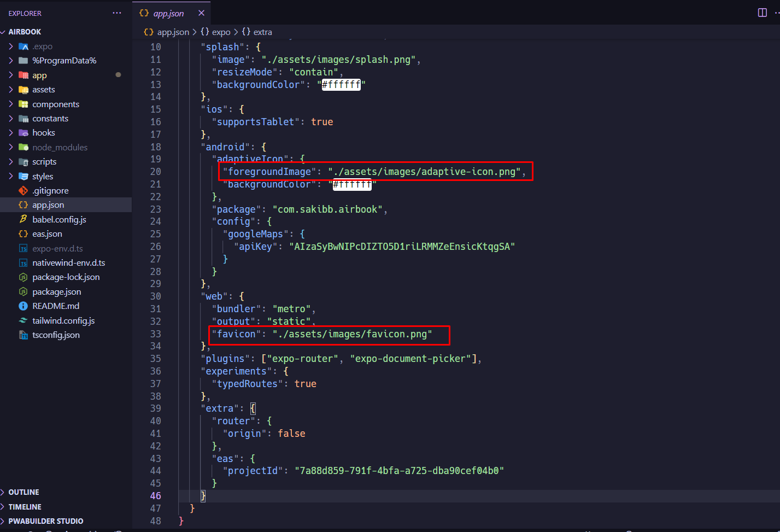This screenshot has height=532, width=780.
Task: Click the app folder icon
Action: click(24, 75)
